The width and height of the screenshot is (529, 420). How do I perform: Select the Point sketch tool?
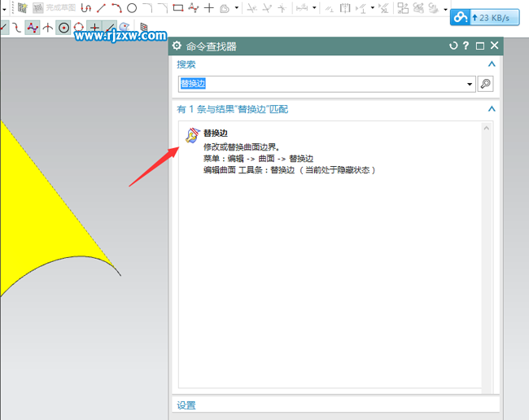click(x=209, y=8)
